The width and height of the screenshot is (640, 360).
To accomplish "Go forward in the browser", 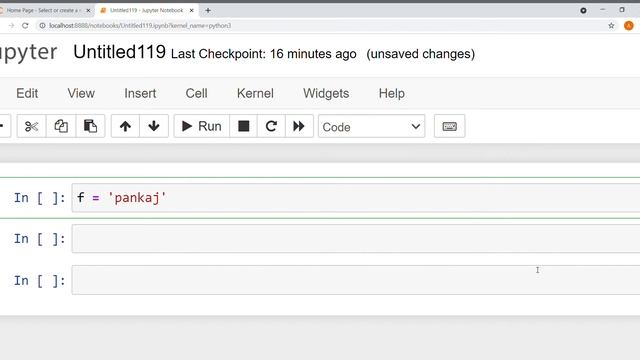I will point(11,25).
